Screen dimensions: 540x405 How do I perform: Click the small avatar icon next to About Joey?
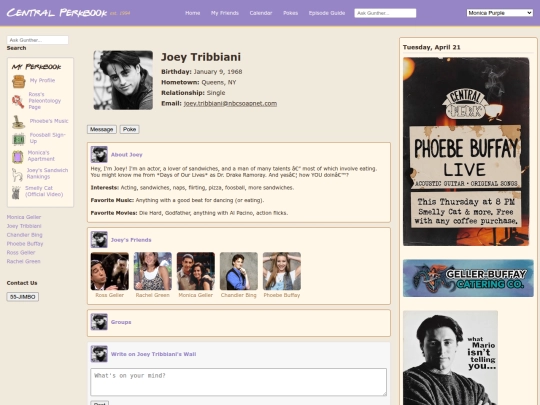click(99, 154)
